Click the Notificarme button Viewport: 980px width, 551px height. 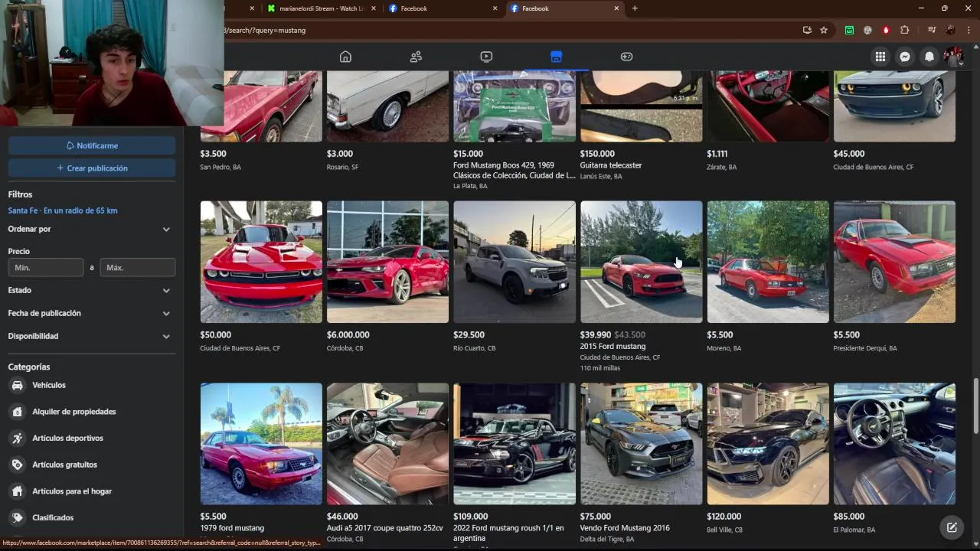coord(92,145)
